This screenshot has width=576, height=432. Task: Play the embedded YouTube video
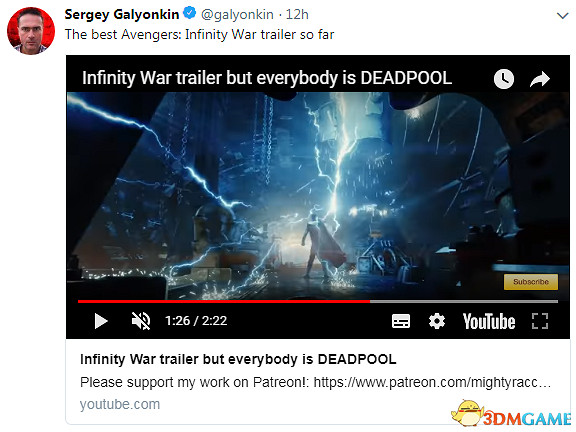pyautogui.click(x=101, y=321)
